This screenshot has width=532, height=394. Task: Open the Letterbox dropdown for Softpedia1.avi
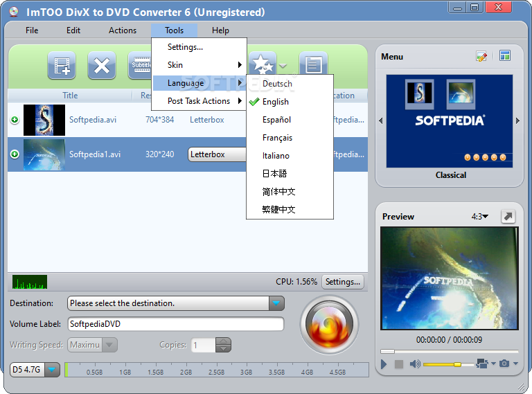click(x=217, y=154)
